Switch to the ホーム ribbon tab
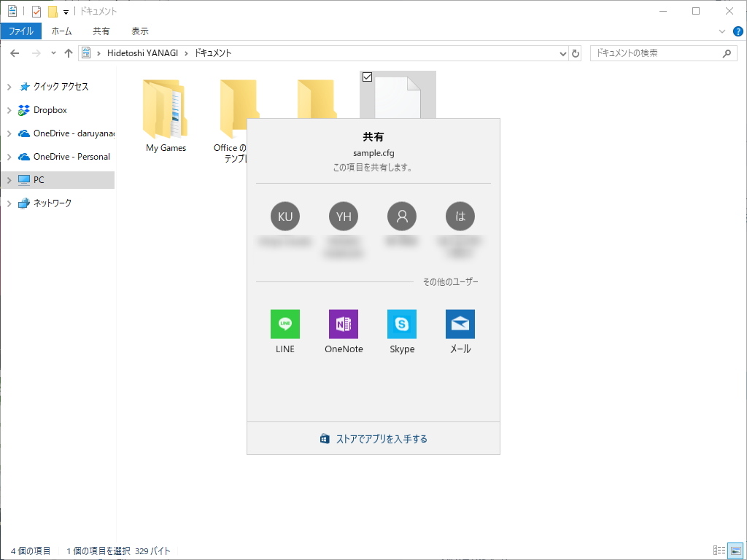Screen dimensions: 747x560 62,31
